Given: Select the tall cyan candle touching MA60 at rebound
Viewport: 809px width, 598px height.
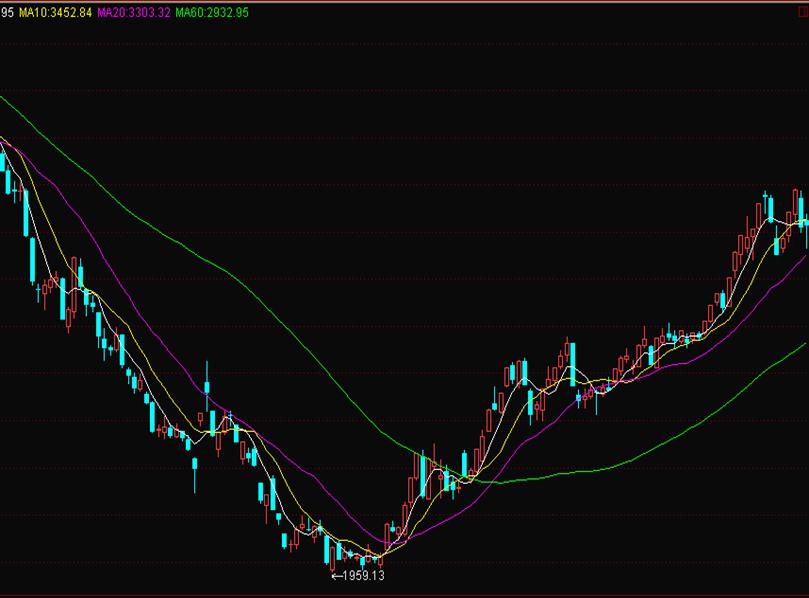Looking at the screenshot, I should coord(423,474).
